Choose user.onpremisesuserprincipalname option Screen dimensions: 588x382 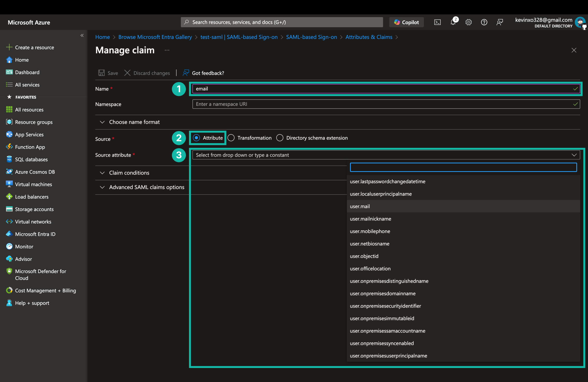[463, 356]
